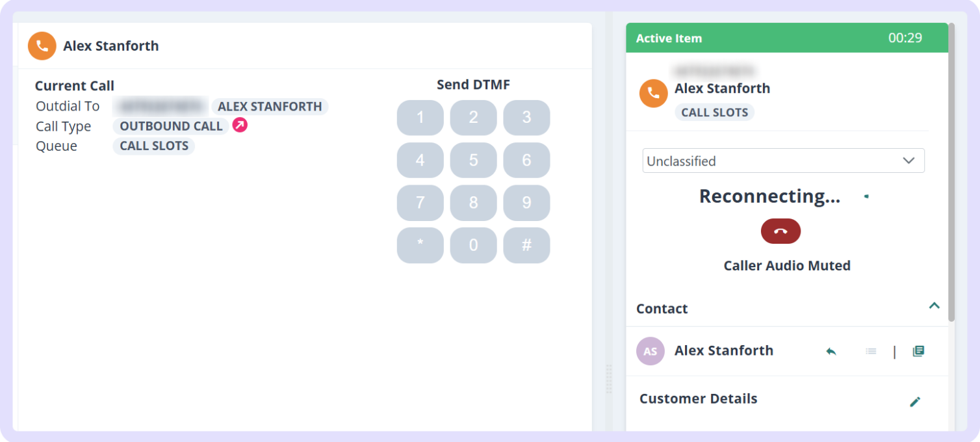Collapse the Contact section chevron
This screenshot has height=442, width=980.
click(x=935, y=305)
